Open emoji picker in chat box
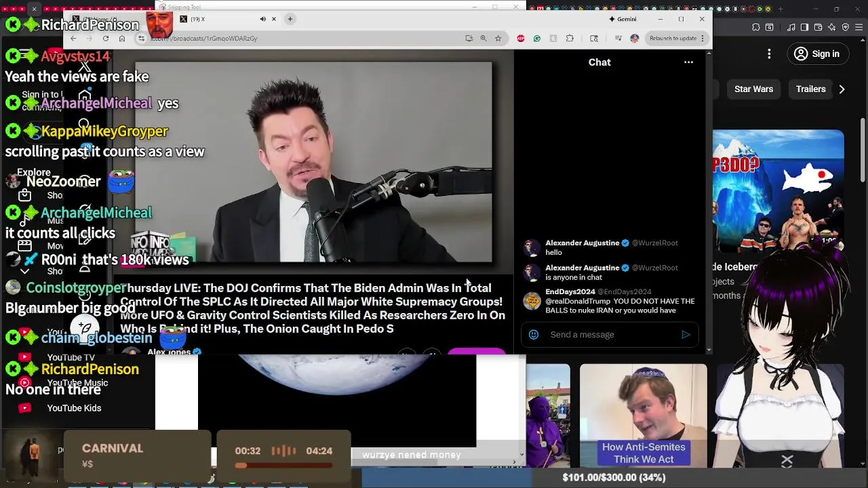 [x=534, y=335]
